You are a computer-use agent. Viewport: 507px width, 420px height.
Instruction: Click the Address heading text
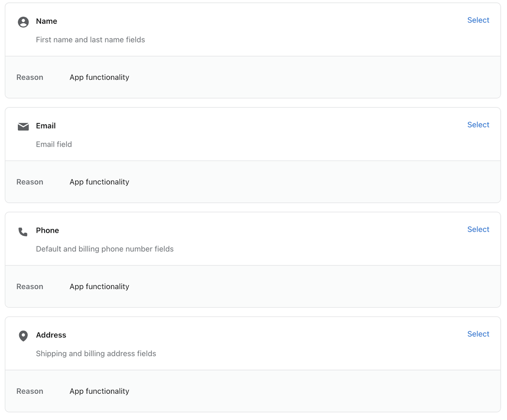pos(51,335)
